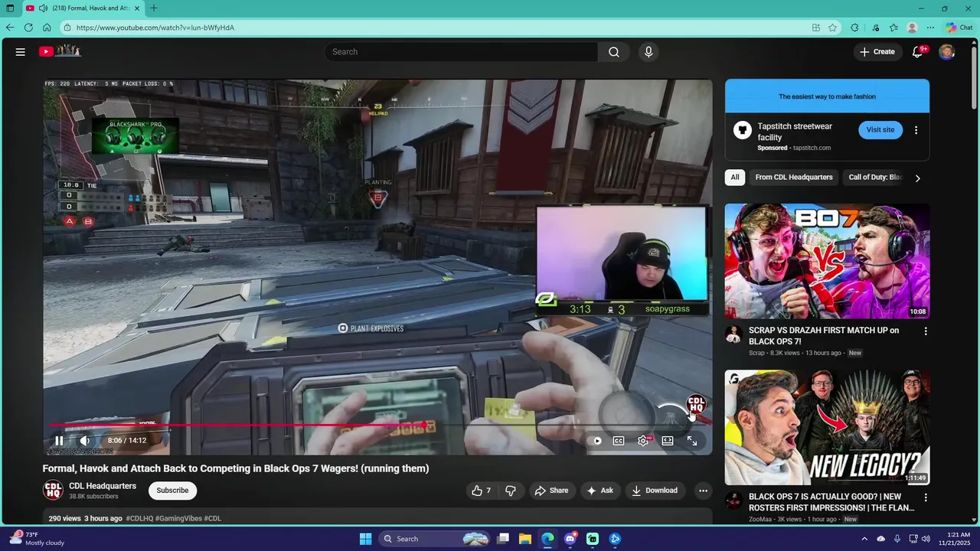The image size is (980, 551).
Task: Visit the Tapstitch sponsor site
Action: click(x=880, y=130)
